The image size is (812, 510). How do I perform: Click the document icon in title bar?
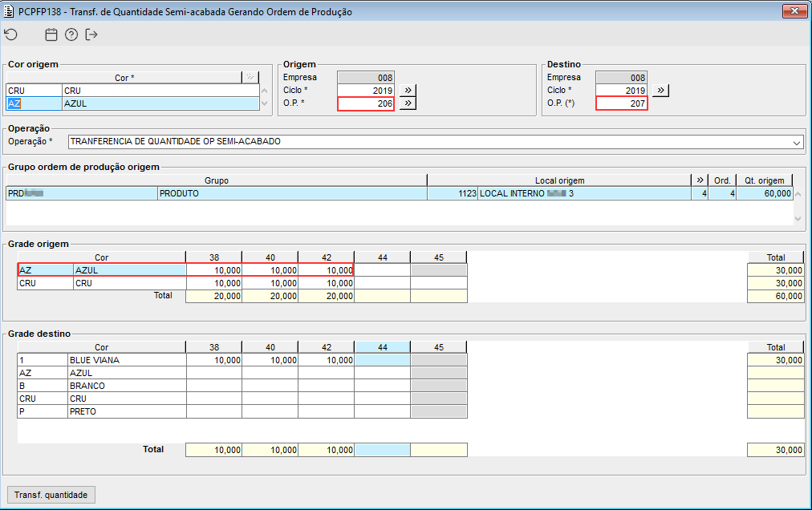pos(9,11)
